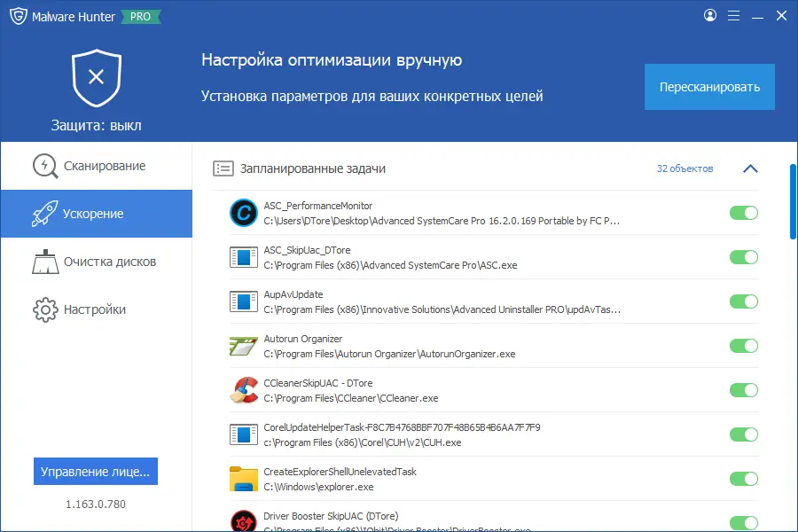Toggle Driver Booster SkipUAC switch
Image resolution: width=798 pixels, height=532 pixels.
click(x=744, y=523)
